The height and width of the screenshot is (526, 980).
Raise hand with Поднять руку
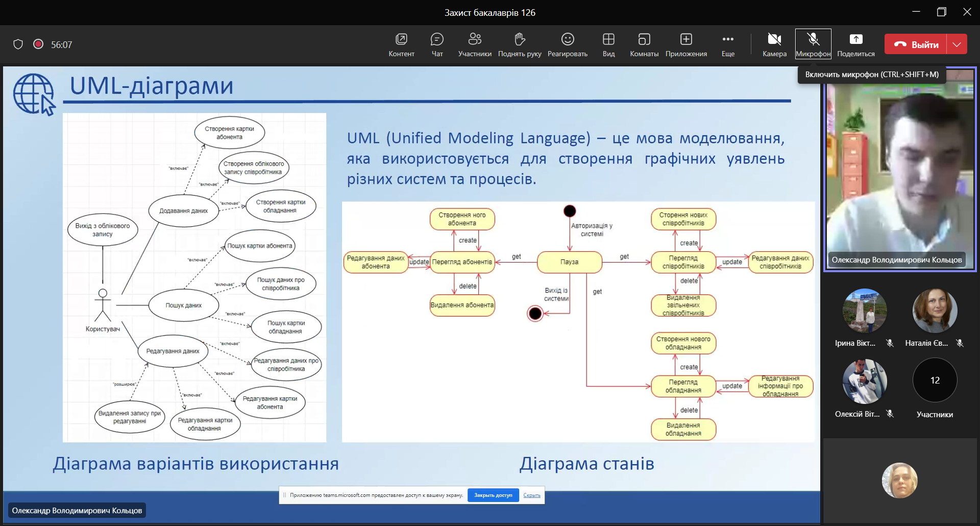click(519, 44)
